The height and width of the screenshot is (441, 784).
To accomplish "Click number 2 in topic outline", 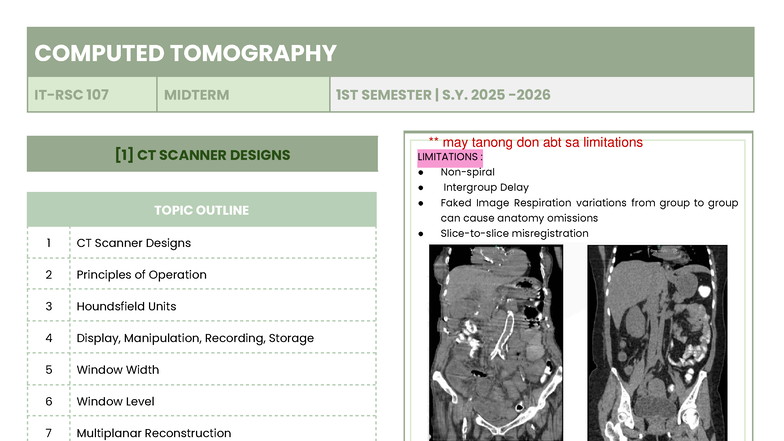I will coord(48,274).
